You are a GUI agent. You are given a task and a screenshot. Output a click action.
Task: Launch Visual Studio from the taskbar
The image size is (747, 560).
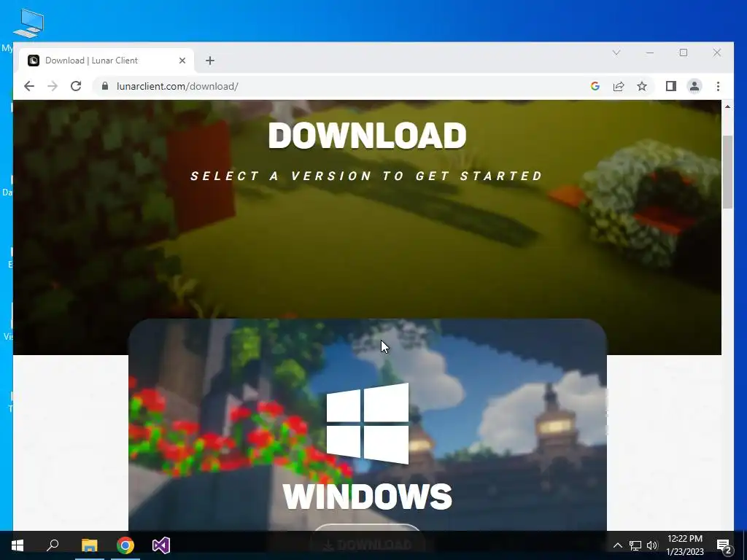pyautogui.click(x=161, y=545)
